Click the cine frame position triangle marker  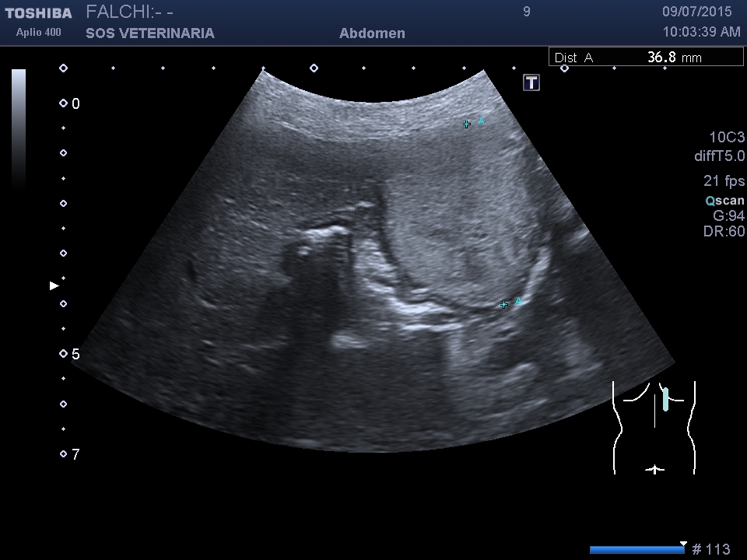(683, 544)
